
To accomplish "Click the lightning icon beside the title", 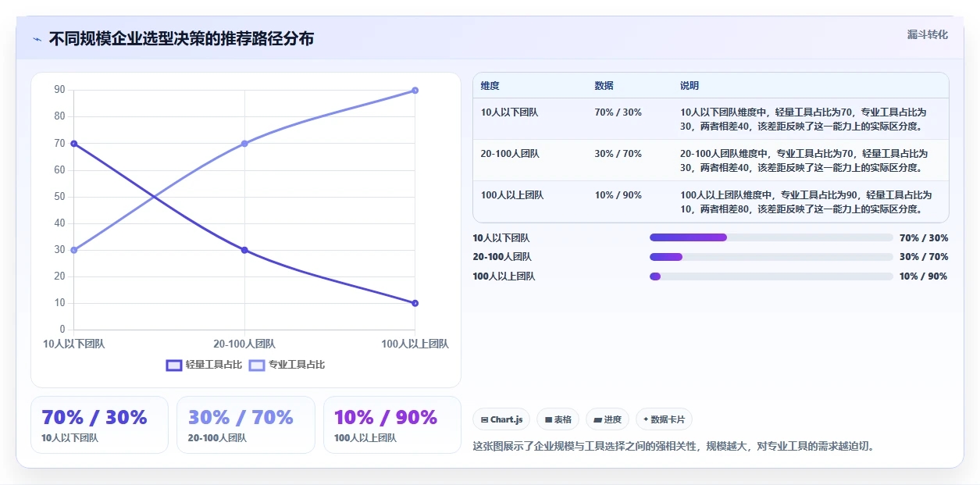I will pos(37,39).
